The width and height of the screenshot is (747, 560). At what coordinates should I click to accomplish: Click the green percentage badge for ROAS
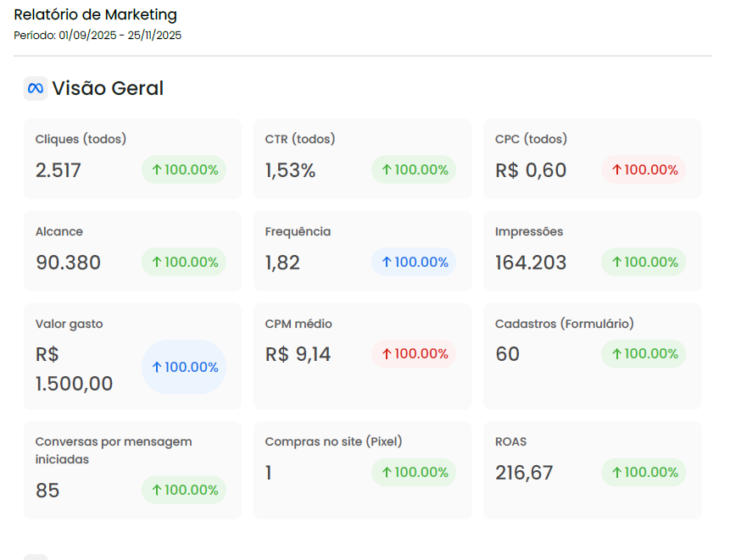click(x=644, y=472)
